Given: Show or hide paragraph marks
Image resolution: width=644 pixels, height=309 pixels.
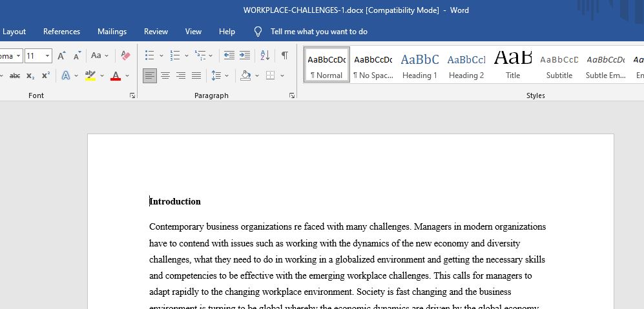Looking at the screenshot, I should click(285, 55).
